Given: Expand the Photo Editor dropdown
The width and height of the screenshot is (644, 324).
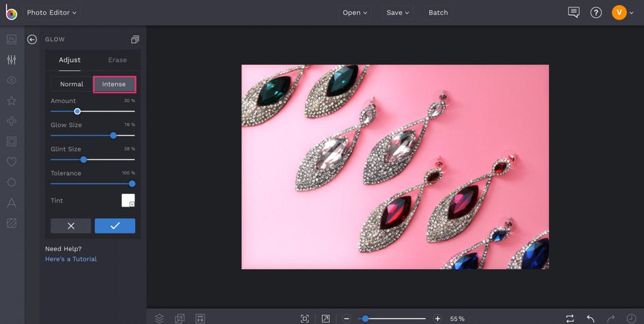Looking at the screenshot, I should pos(52,13).
